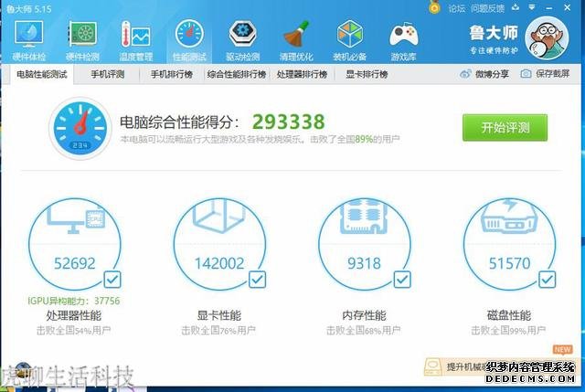Screen dimensions: 585x392
Task: Click 击败全国99%用户 text
Action: (x=508, y=330)
